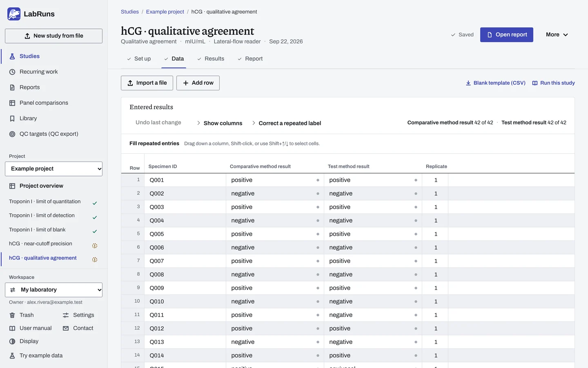Click status icon beside hCG qualitative agreement

tap(95, 260)
